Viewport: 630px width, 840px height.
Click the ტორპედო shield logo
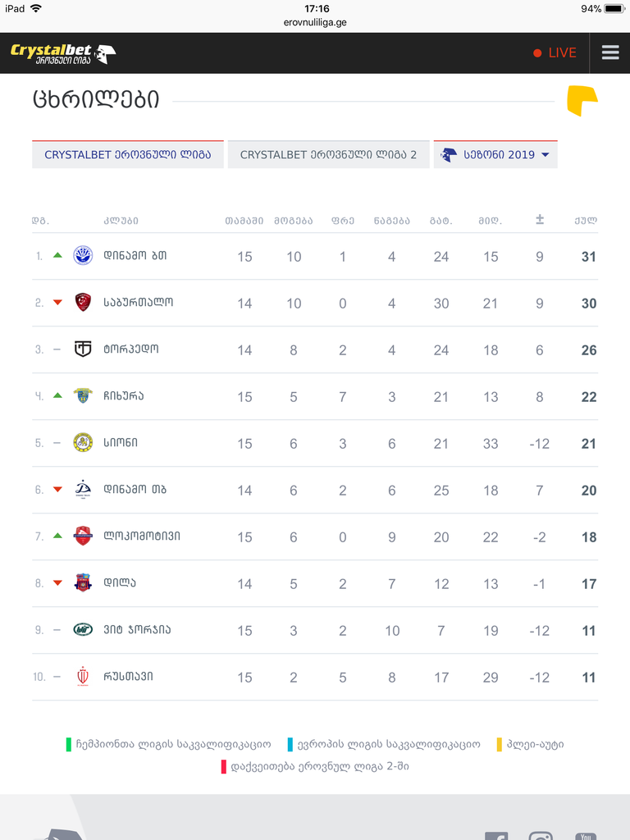83,349
